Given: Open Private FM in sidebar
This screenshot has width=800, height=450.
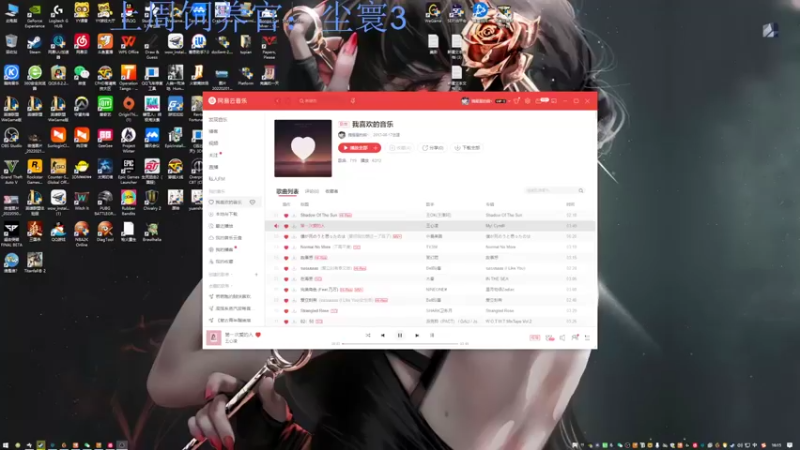Looking at the screenshot, I should (x=217, y=179).
